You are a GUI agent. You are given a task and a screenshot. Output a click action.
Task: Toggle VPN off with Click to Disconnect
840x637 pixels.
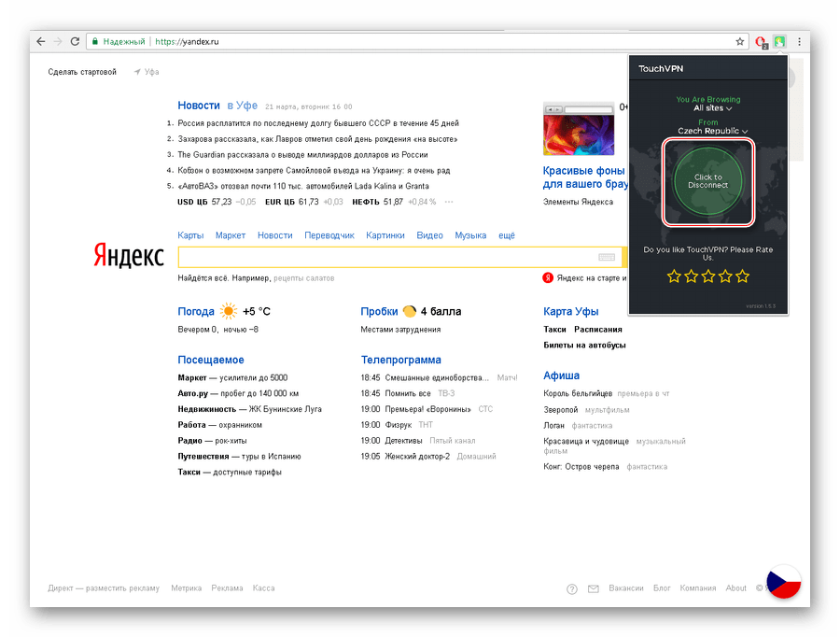coord(707,181)
